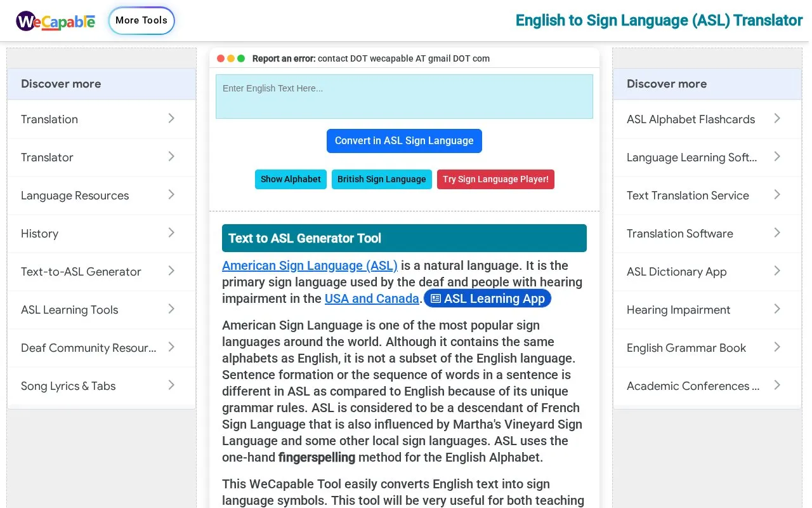Click the right Discover more heading
Image resolution: width=812 pixels, height=508 pixels.
pyautogui.click(x=667, y=84)
